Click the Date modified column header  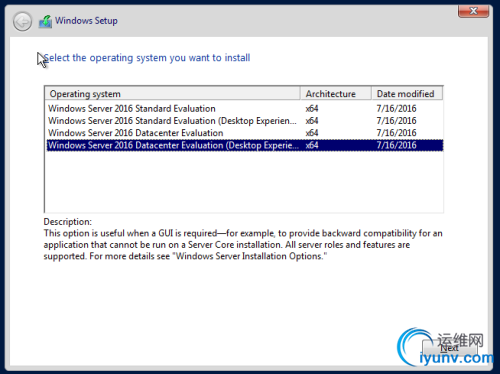pyautogui.click(x=407, y=94)
